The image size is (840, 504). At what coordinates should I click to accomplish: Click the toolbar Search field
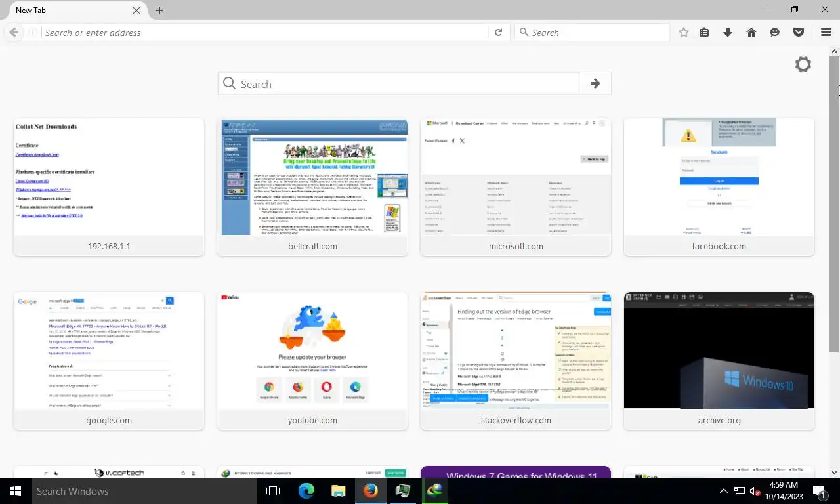[x=592, y=33]
